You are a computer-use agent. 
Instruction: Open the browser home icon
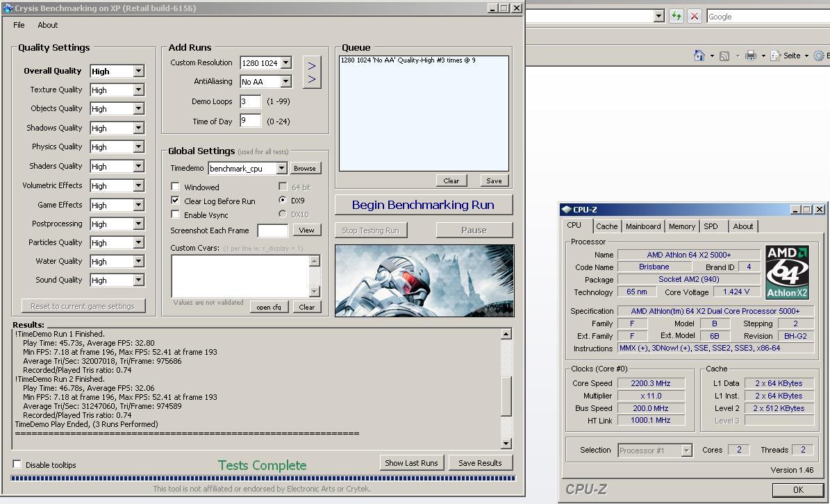[x=699, y=56]
